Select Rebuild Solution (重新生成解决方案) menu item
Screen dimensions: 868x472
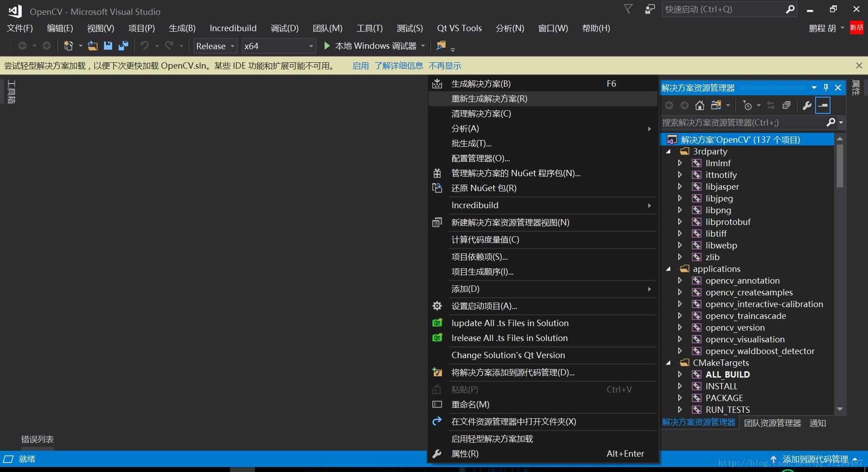[x=542, y=98]
